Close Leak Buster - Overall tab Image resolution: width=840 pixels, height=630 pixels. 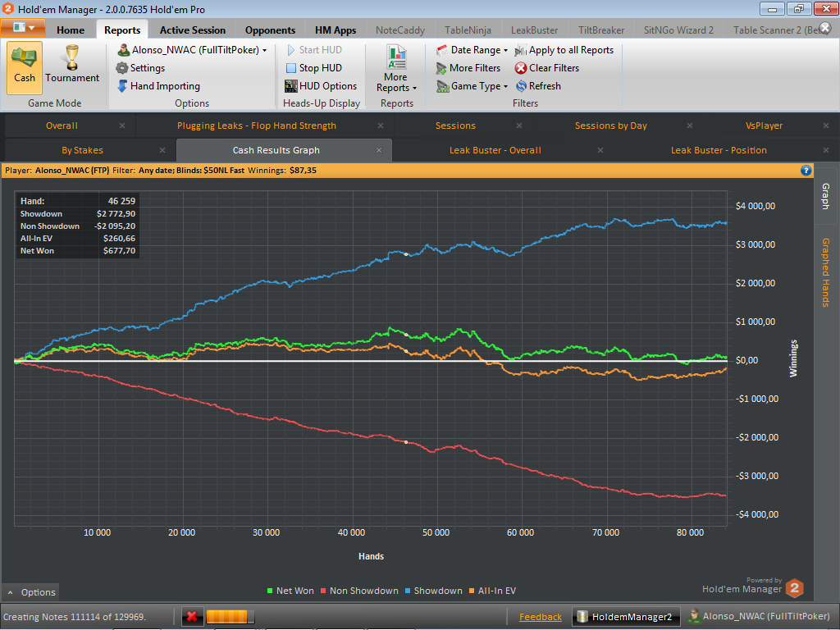pos(600,151)
